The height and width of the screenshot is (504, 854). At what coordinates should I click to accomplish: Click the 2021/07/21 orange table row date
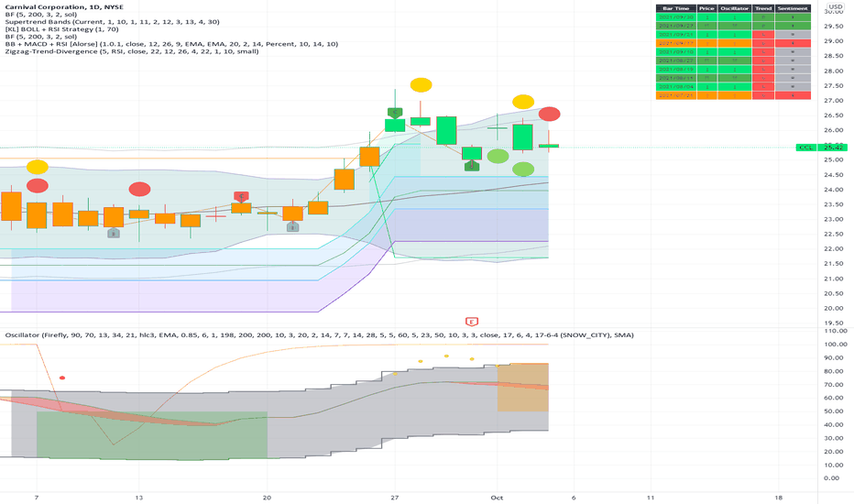[676, 95]
